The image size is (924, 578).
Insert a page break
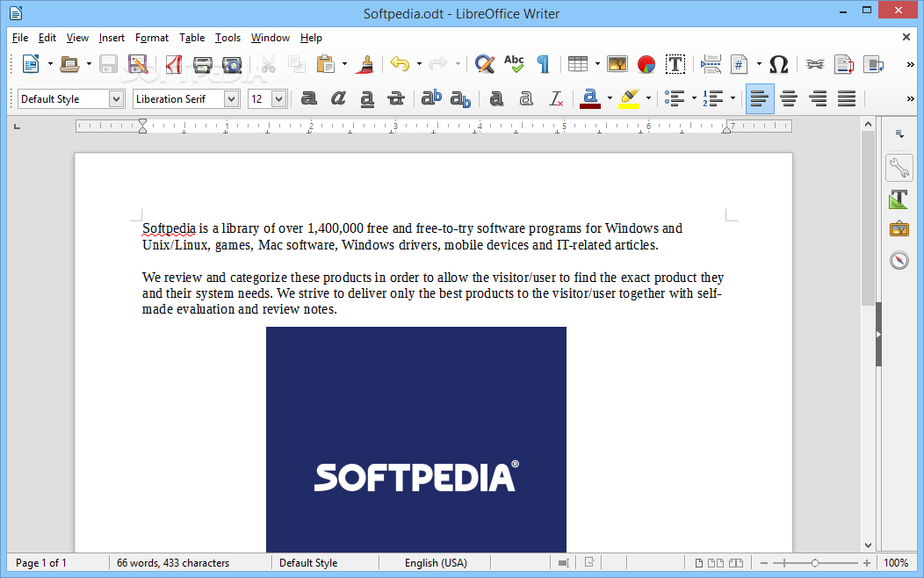(711, 64)
